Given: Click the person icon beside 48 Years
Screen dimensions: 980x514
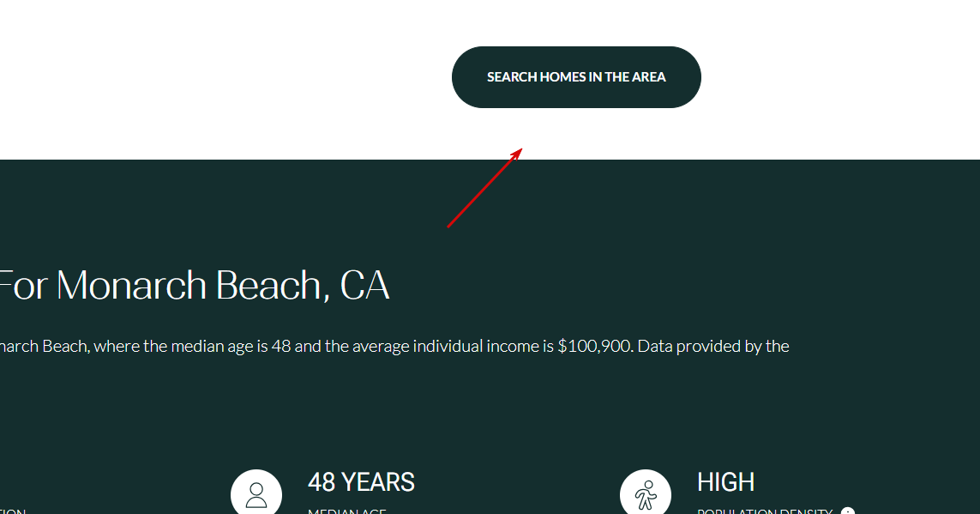Looking at the screenshot, I should [256, 493].
